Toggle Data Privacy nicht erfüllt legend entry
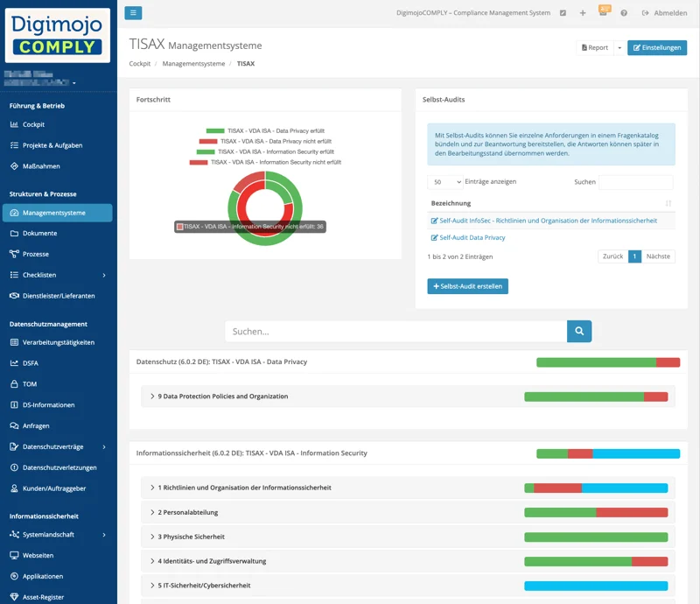The height and width of the screenshot is (604, 700). tap(265, 141)
